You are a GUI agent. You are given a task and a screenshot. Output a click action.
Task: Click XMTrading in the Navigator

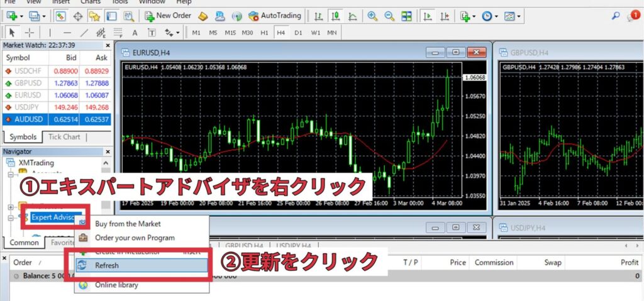click(36, 163)
